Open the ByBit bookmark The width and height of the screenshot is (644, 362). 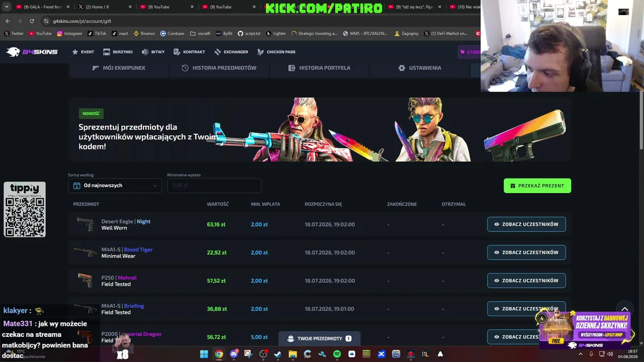(224, 34)
